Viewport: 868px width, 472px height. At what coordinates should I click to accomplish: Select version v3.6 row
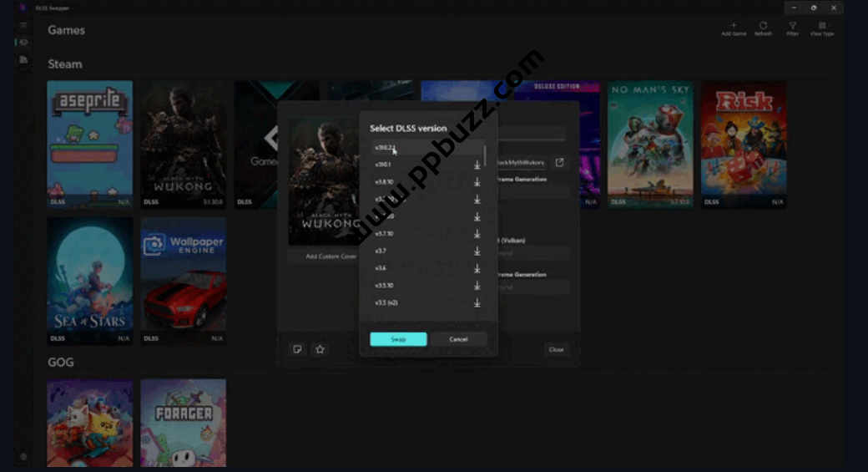(427, 268)
